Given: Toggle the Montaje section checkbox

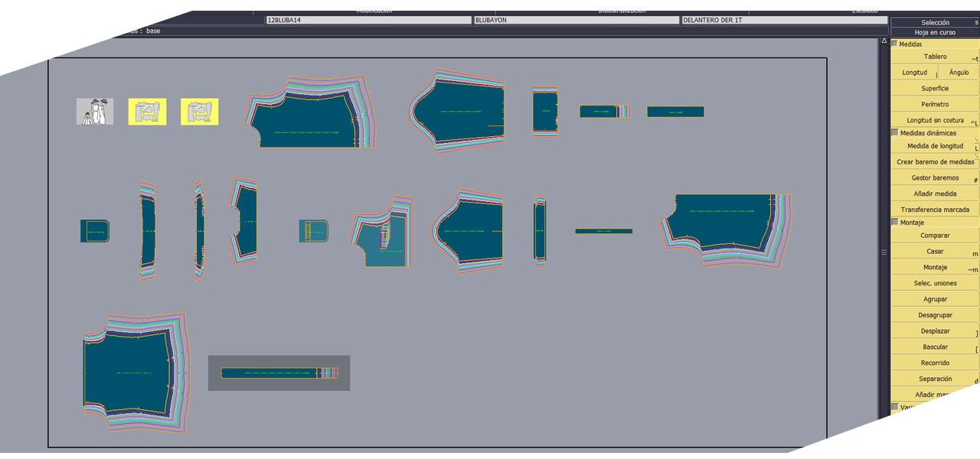Looking at the screenshot, I should pos(895,223).
